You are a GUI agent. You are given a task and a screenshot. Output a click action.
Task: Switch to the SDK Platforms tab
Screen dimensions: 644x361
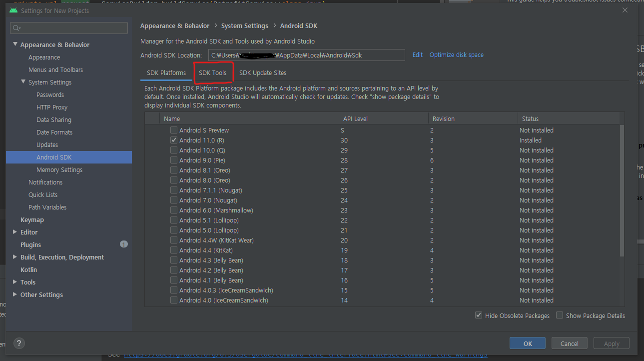click(x=166, y=72)
